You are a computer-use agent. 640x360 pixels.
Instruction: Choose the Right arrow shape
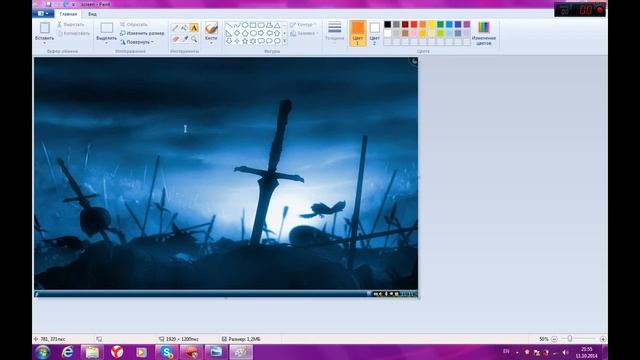click(x=261, y=33)
